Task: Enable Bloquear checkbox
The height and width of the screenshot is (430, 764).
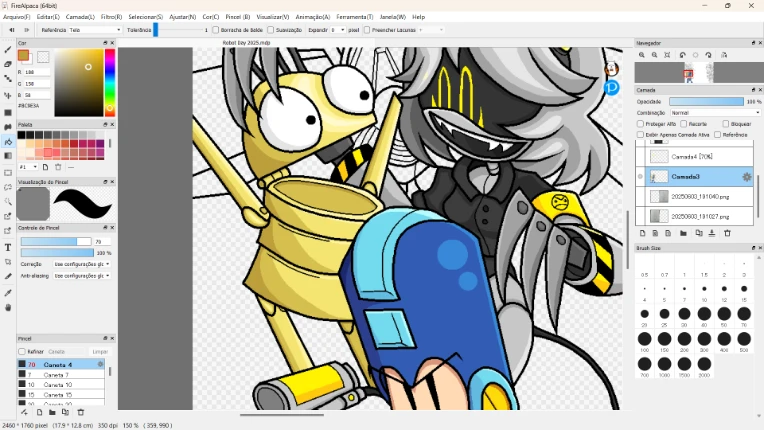Action: click(x=726, y=124)
